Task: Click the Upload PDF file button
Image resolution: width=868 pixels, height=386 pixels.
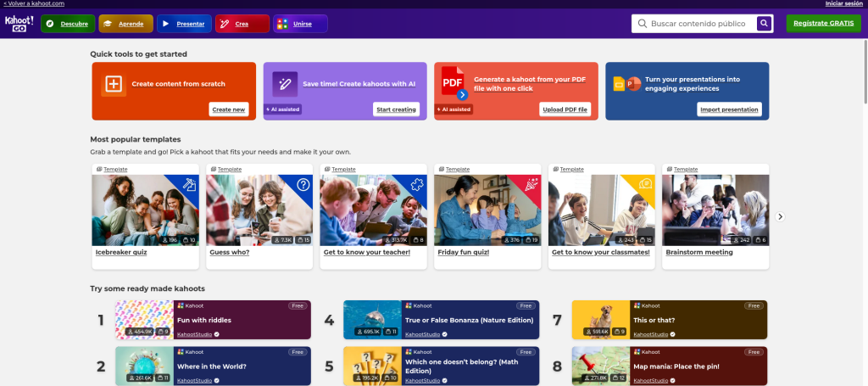Action: tap(565, 109)
